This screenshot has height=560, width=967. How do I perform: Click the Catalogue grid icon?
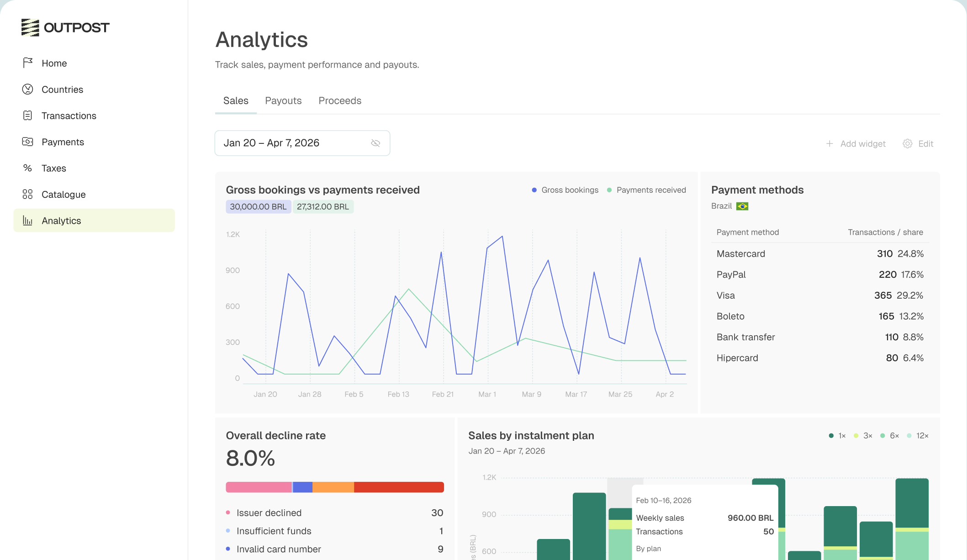point(28,194)
